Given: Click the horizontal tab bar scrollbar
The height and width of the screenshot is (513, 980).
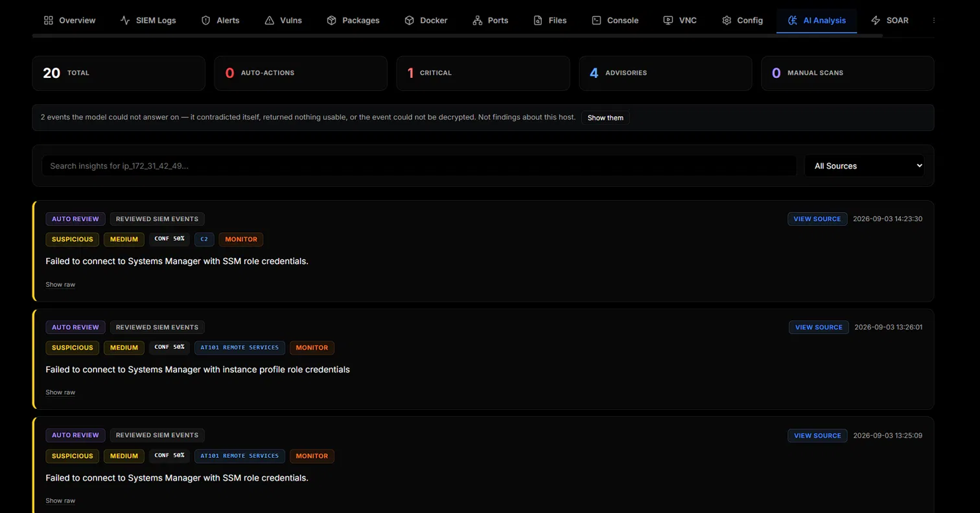Looking at the screenshot, I should [x=457, y=35].
